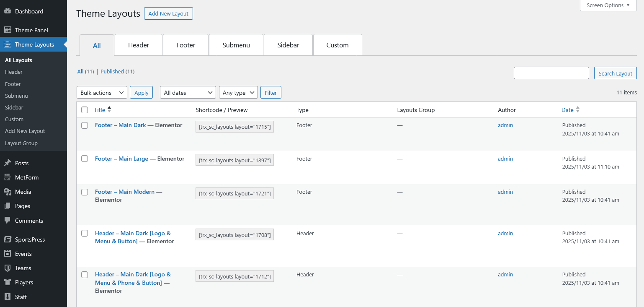Switch to the Submenu tab

point(236,45)
